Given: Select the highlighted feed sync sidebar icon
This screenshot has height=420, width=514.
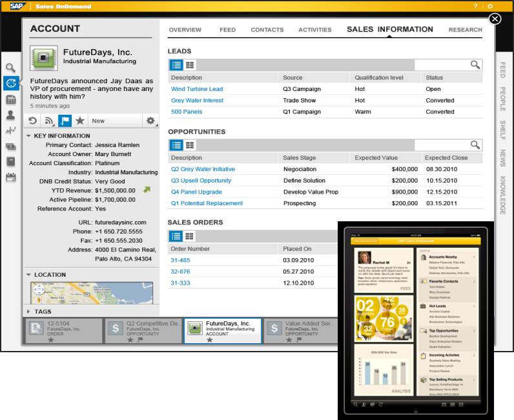Looking at the screenshot, I should tap(11, 83).
